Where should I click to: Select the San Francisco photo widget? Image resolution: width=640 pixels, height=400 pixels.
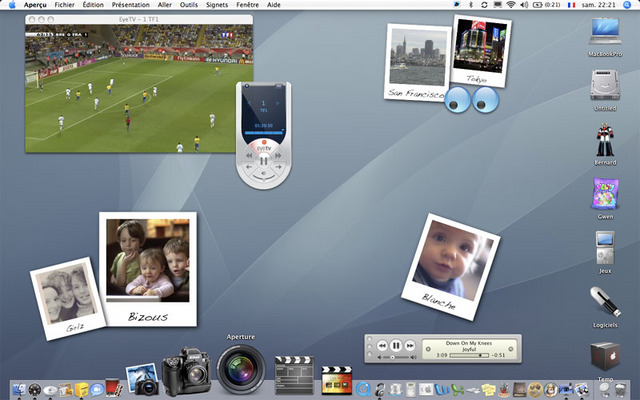pyautogui.click(x=416, y=62)
